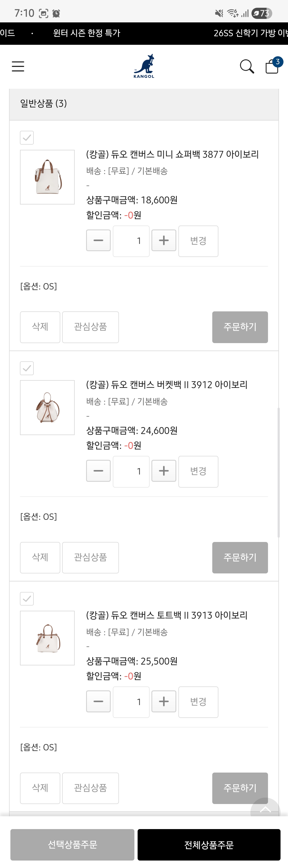Toggle checkbox for bucket bag 3912
Image resolution: width=288 pixels, height=868 pixels.
click(27, 368)
